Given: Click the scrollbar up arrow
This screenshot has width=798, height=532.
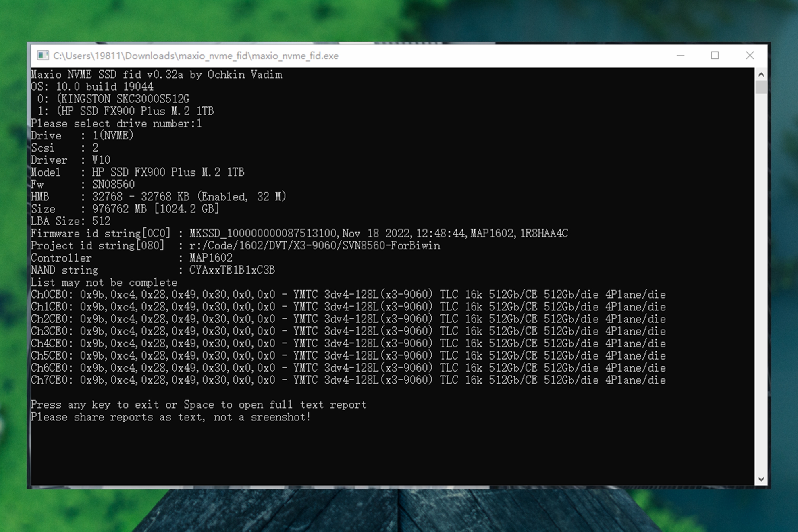Looking at the screenshot, I should 761,75.
